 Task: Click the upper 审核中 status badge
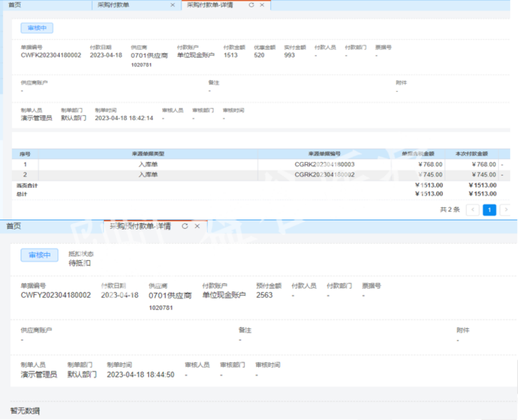click(37, 28)
